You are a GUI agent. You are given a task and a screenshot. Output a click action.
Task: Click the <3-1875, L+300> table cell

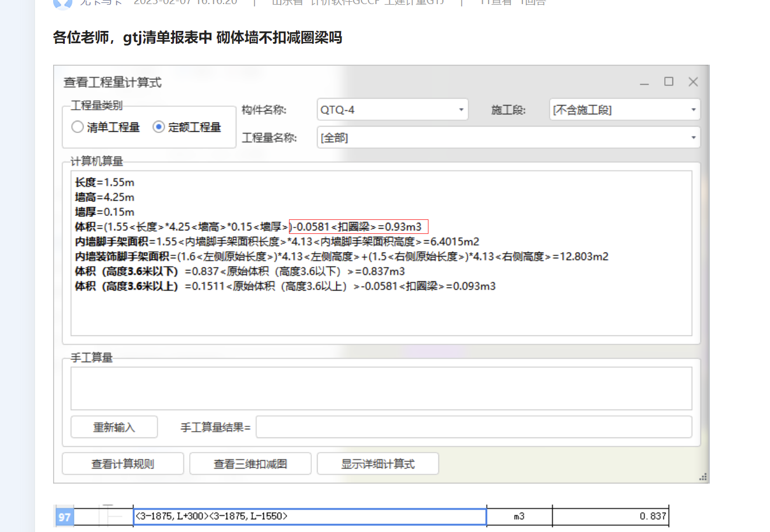[310, 517]
